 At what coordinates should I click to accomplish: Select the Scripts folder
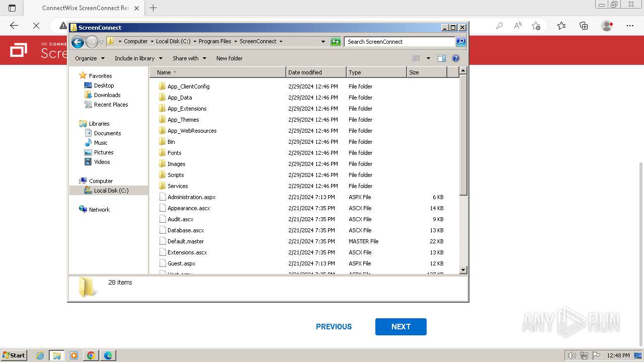coord(176,175)
